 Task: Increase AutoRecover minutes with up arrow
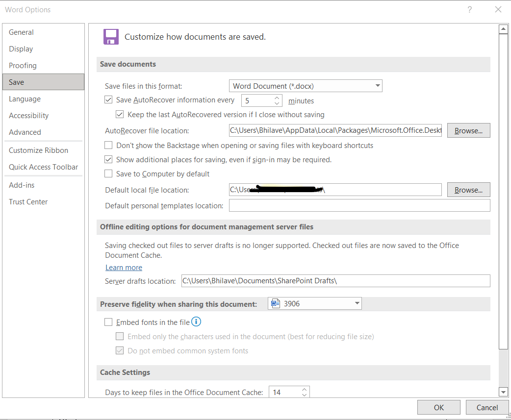click(277, 98)
